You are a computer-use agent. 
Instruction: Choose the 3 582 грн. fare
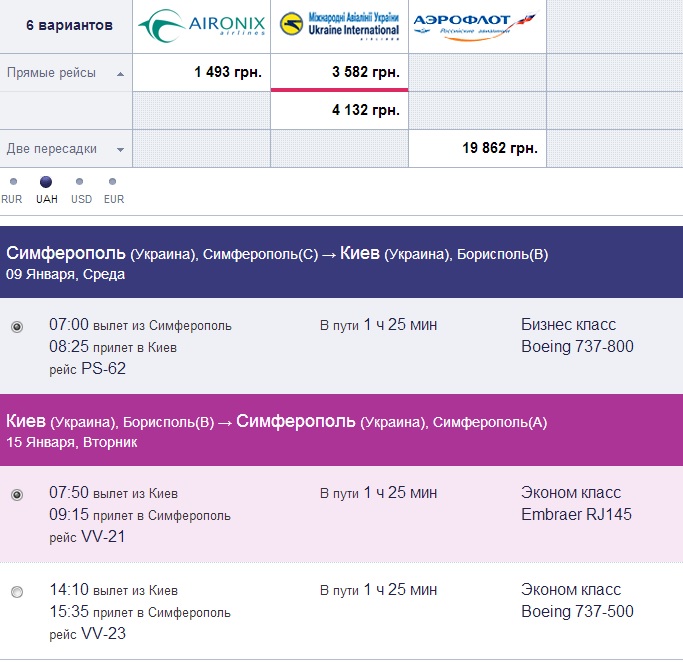[x=364, y=72]
